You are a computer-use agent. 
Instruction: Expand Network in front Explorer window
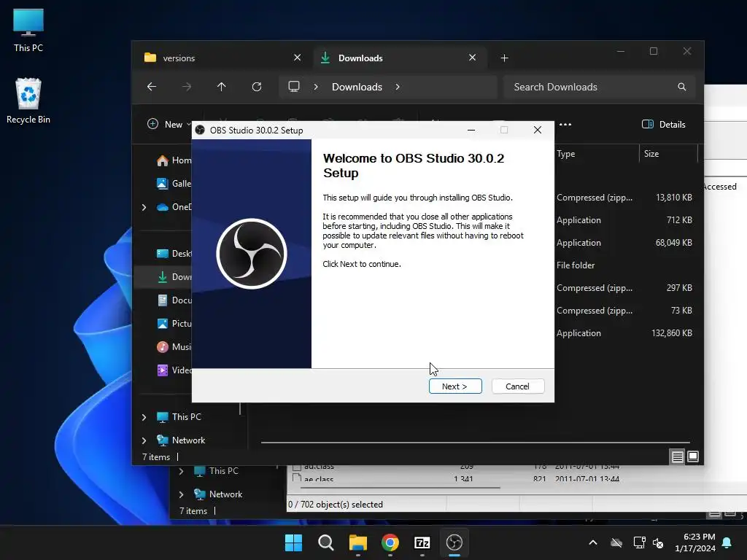(144, 440)
